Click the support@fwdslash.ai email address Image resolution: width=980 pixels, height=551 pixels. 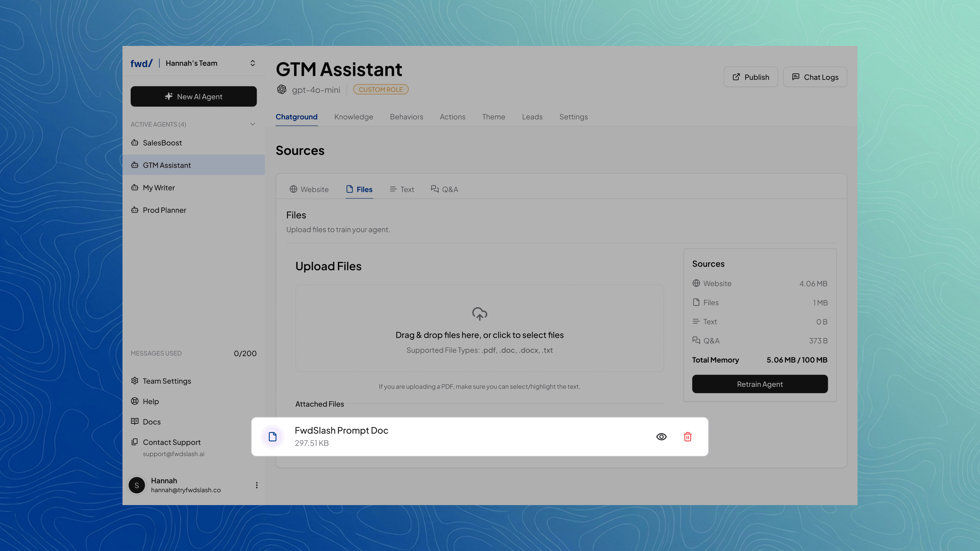click(174, 454)
